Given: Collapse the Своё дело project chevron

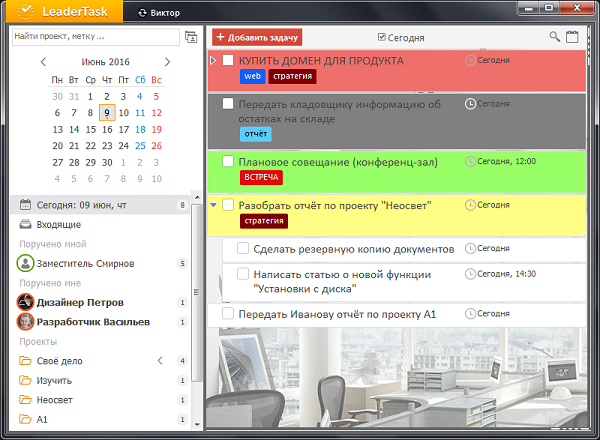Looking at the screenshot, I should click(x=160, y=360).
